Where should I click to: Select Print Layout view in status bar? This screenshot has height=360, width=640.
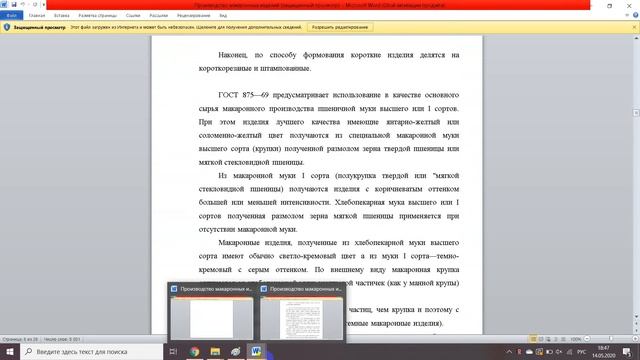[x=533, y=339]
